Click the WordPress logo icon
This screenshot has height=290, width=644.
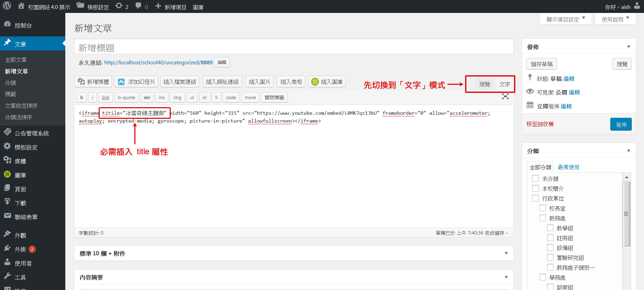tap(7, 6)
